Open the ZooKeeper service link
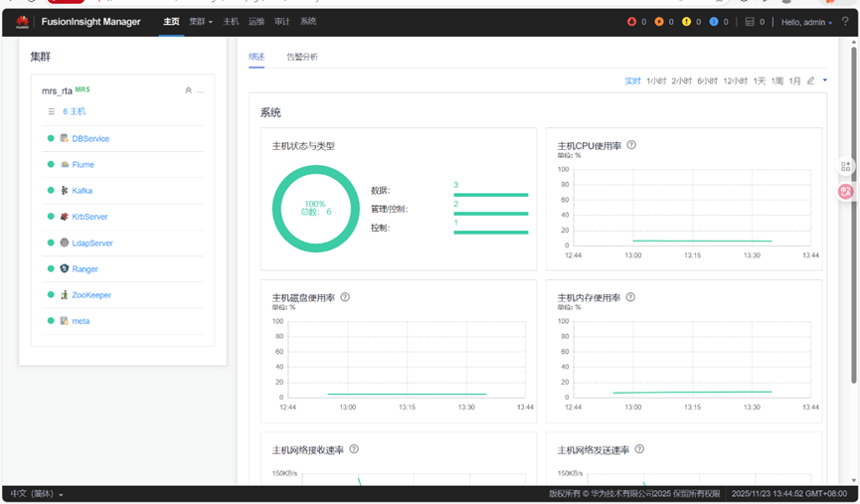 point(91,295)
